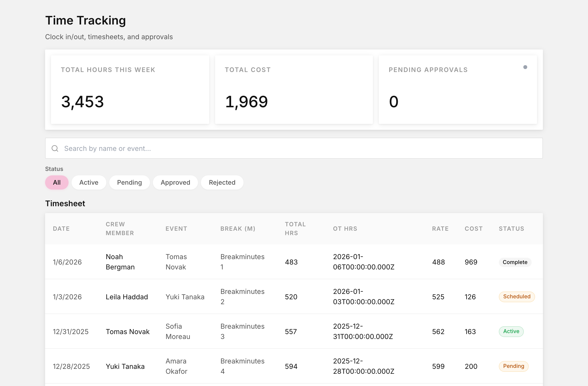
Task: Click total hours value 594
Action: click(291, 366)
